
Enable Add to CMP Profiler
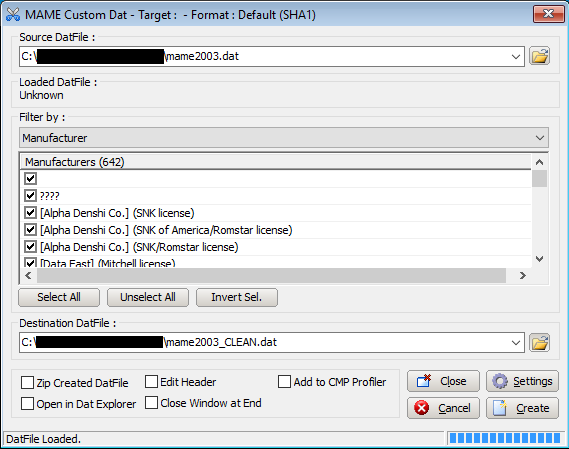pos(284,382)
